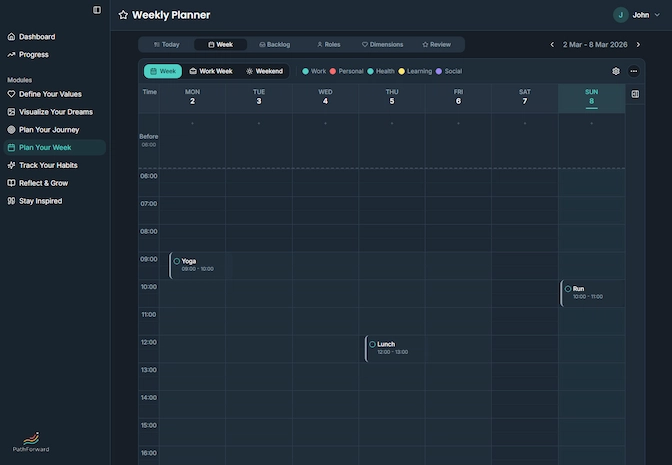
Task: Select the THU 5 column header
Action: pyautogui.click(x=392, y=98)
